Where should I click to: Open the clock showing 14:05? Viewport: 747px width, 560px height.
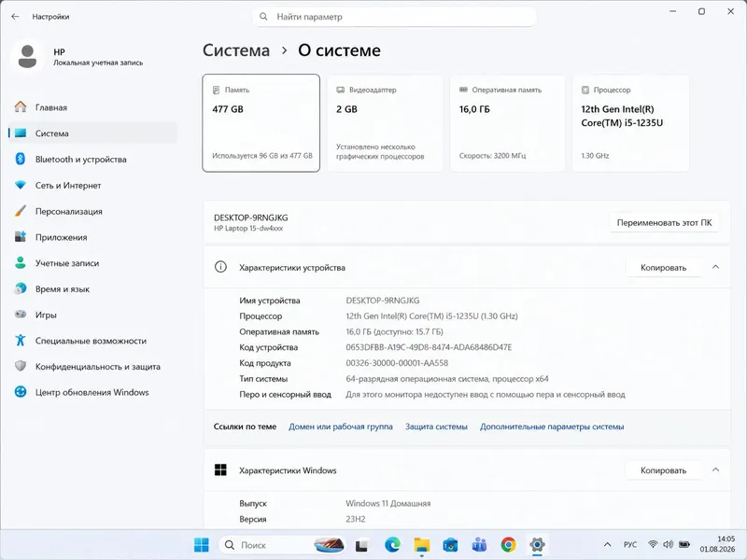(x=717, y=544)
